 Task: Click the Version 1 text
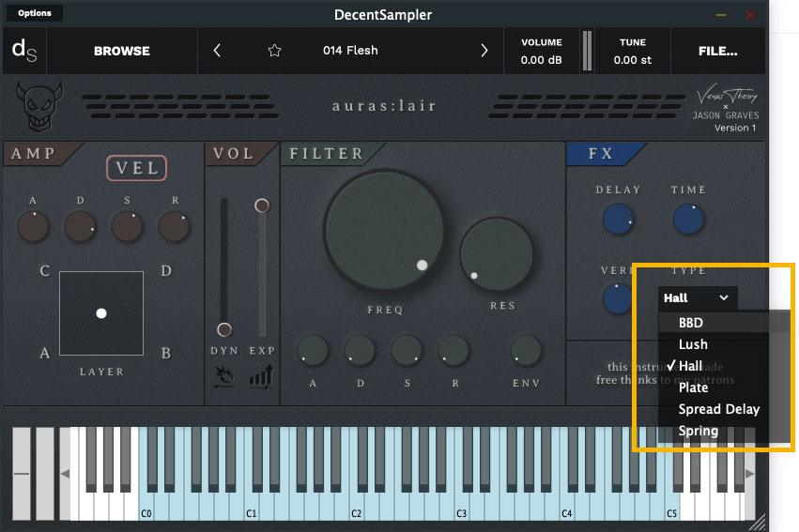[735, 128]
